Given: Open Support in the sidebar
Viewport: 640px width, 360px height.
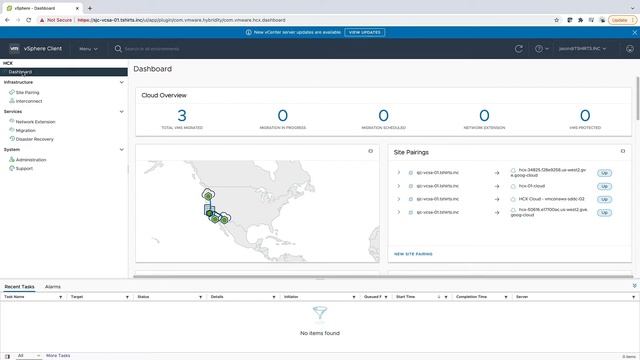Looking at the screenshot, I should 24,169.
